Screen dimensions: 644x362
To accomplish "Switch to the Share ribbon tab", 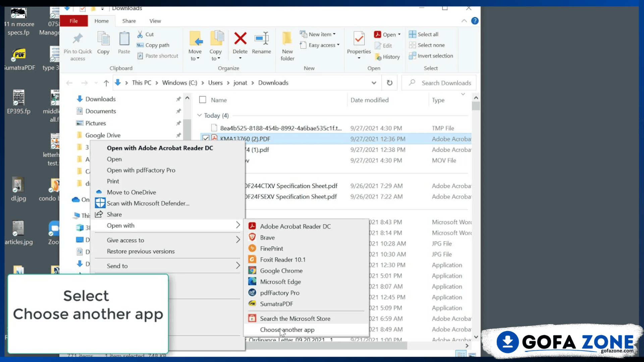I will pyautogui.click(x=129, y=21).
